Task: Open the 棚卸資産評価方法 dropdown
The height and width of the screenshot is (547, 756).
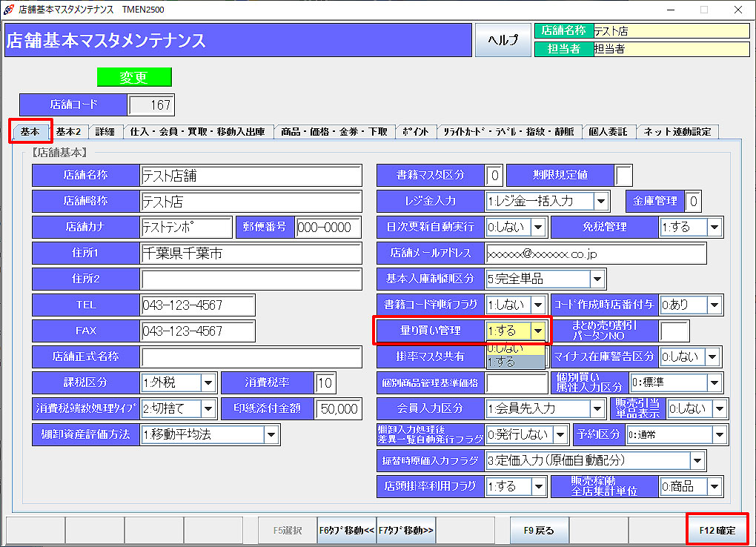Action: [x=272, y=435]
